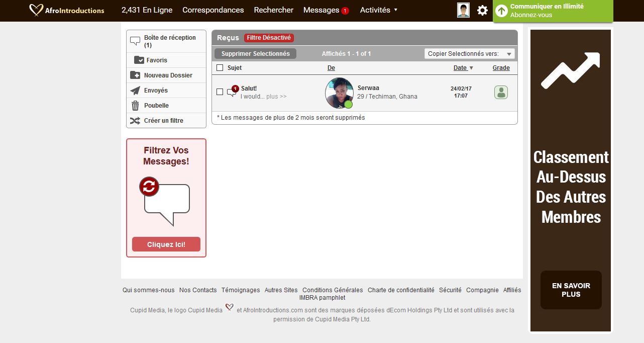This screenshot has width=644, height=343.
Task: Click the Poubelle trash can icon
Action: coord(135,106)
